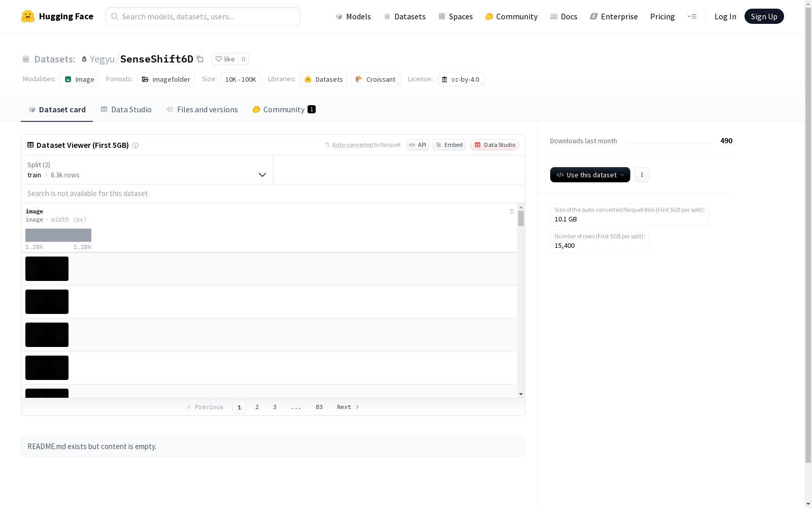Open the Yegyu user profile link
812x508 pixels.
(102, 59)
